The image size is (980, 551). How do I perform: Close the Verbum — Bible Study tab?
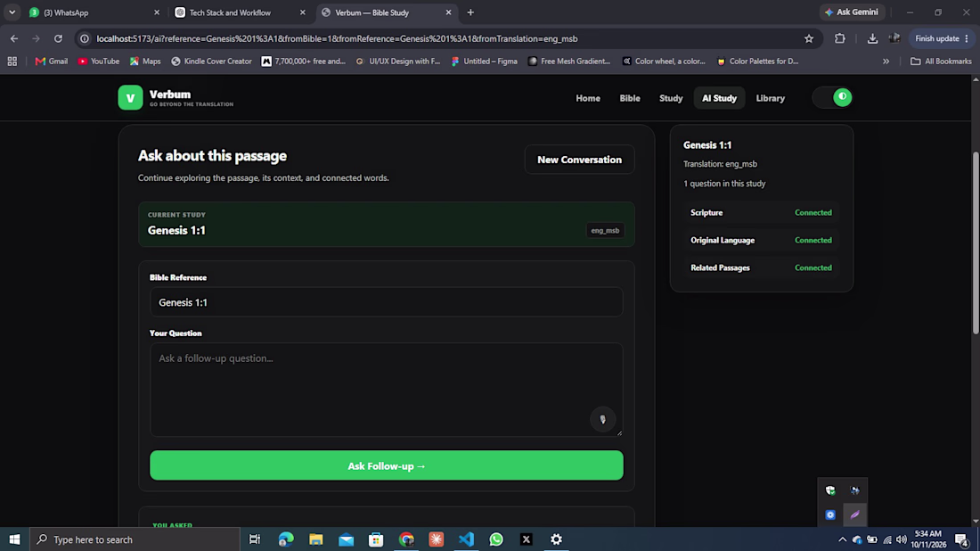(x=448, y=12)
